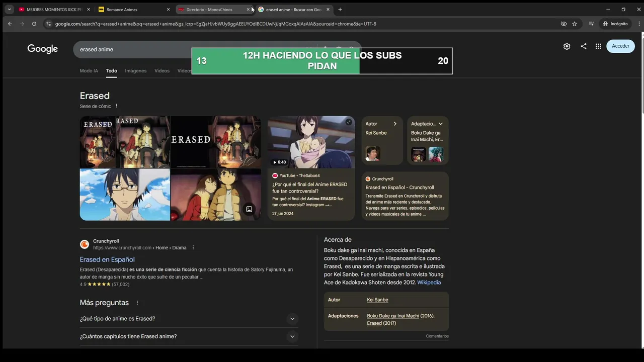Open the Videos results tab
This screenshot has width=644, height=362.
tap(162, 71)
